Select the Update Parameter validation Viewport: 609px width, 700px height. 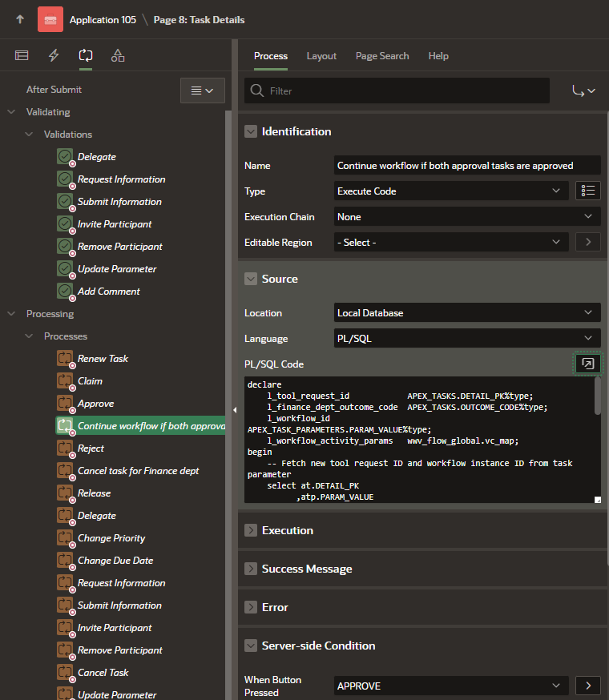(117, 269)
